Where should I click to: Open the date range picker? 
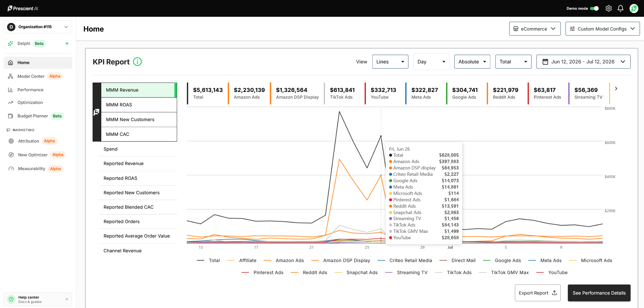(x=583, y=62)
